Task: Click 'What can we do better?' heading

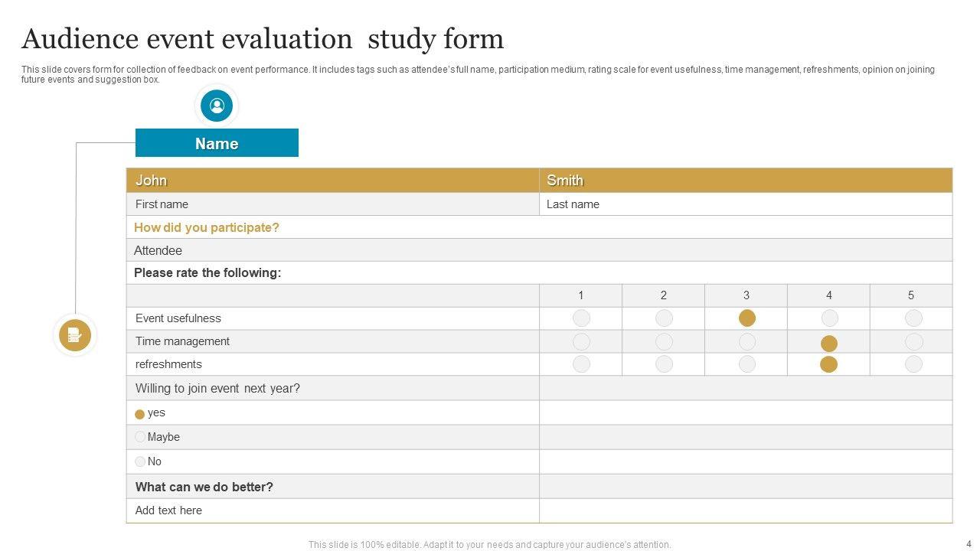Action: click(204, 487)
